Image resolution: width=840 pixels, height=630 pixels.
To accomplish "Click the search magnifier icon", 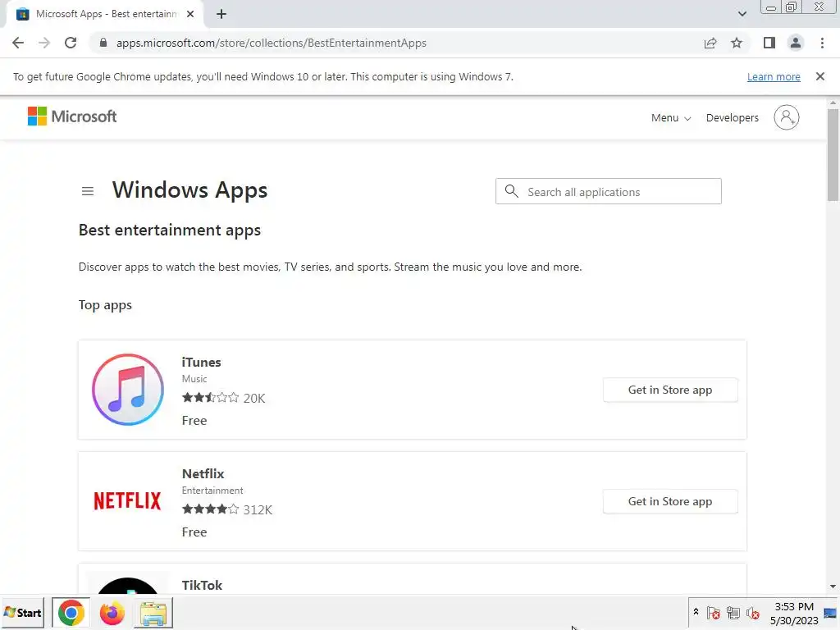I will pos(512,191).
